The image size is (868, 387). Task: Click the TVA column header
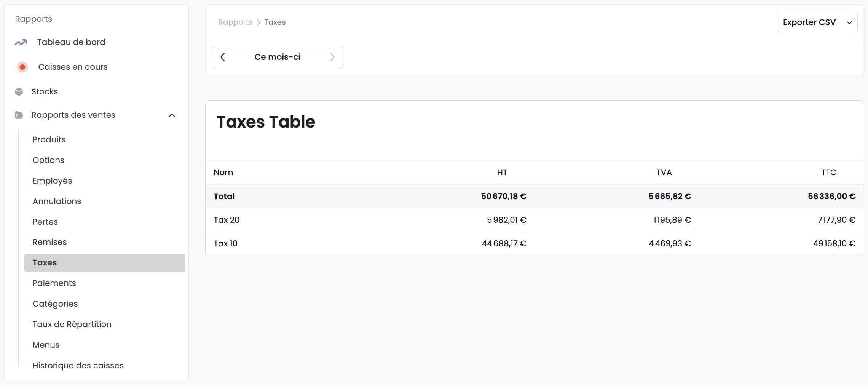pyautogui.click(x=664, y=172)
